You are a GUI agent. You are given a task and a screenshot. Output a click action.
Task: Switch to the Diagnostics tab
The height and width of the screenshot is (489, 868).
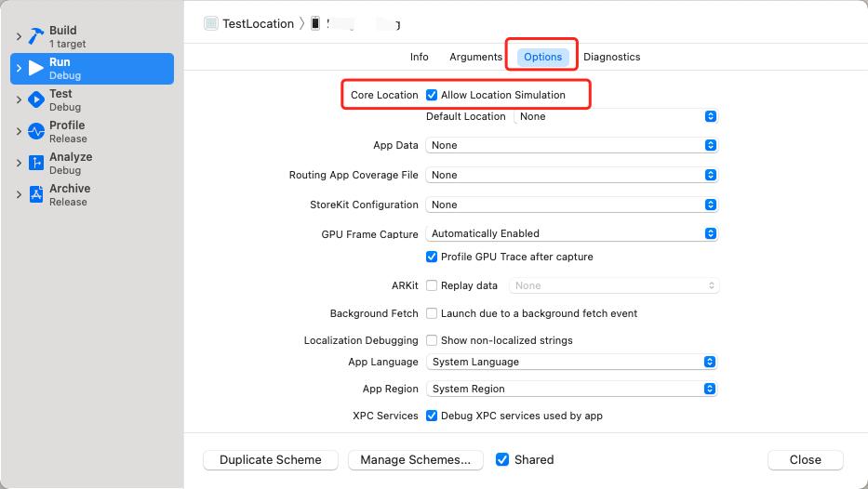(x=612, y=57)
